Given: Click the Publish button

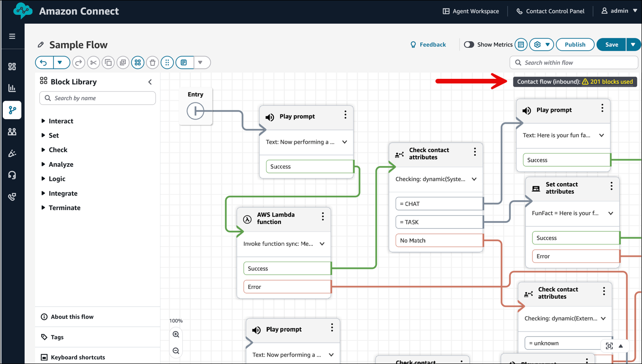Looking at the screenshot, I should pyautogui.click(x=575, y=45).
